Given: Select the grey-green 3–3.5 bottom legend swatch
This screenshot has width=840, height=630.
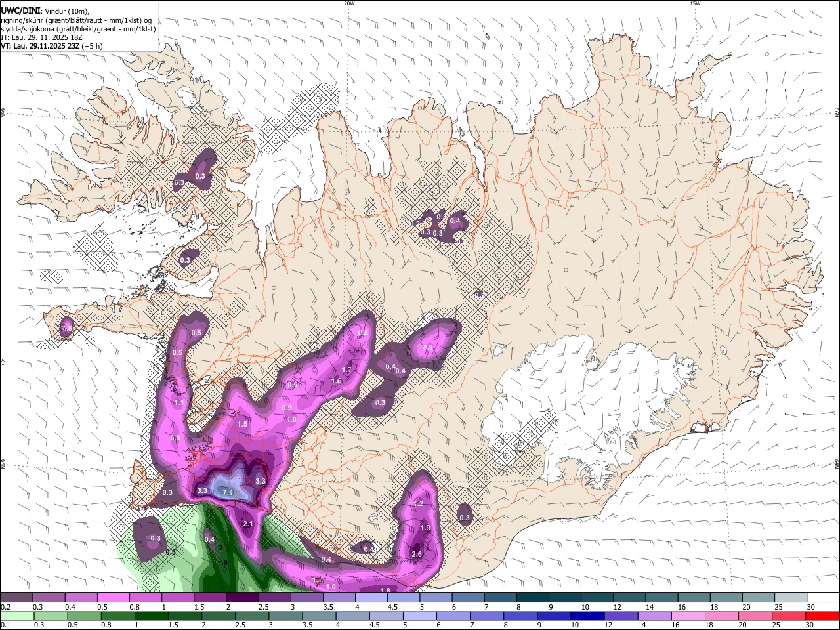Looking at the screenshot, I should click(285, 616).
